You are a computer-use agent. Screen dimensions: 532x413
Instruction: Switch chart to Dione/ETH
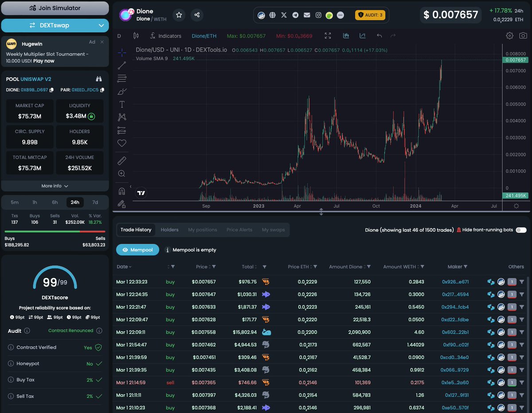click(x=205, y=36)
